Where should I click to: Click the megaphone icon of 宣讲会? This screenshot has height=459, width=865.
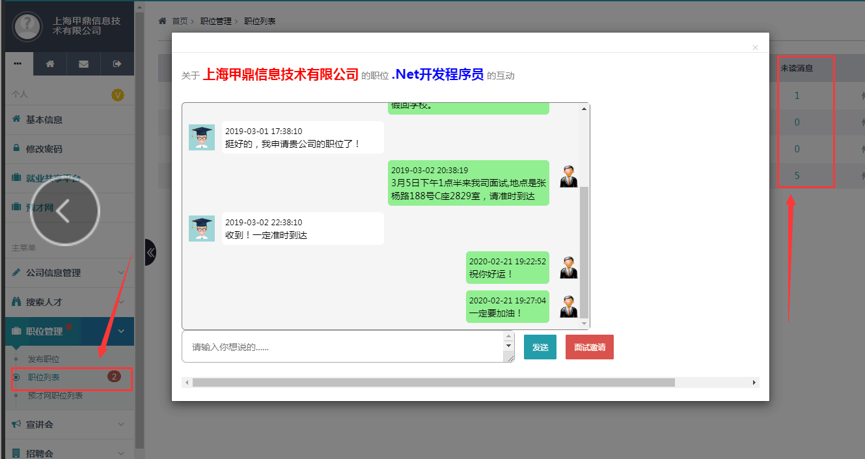[x=16, y=424]
